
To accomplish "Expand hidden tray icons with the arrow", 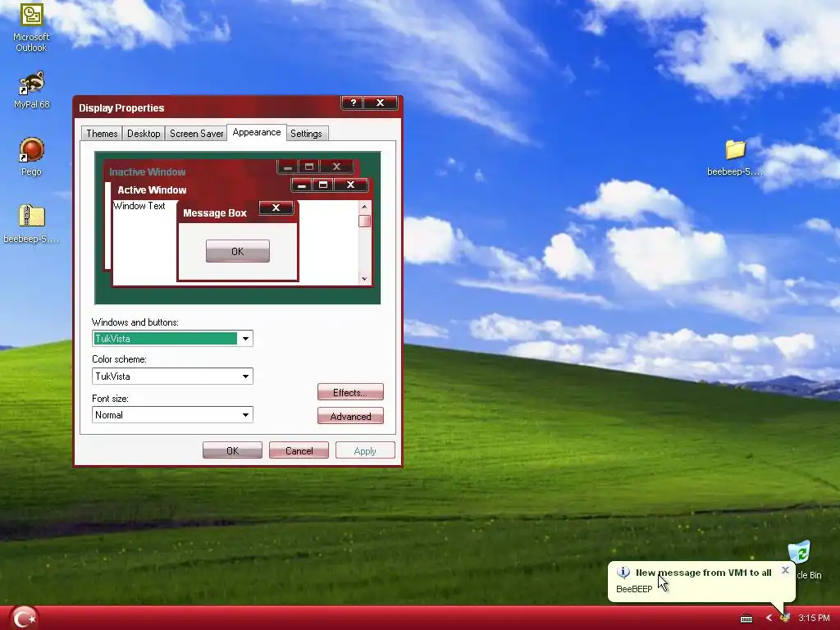I will 769,619.
